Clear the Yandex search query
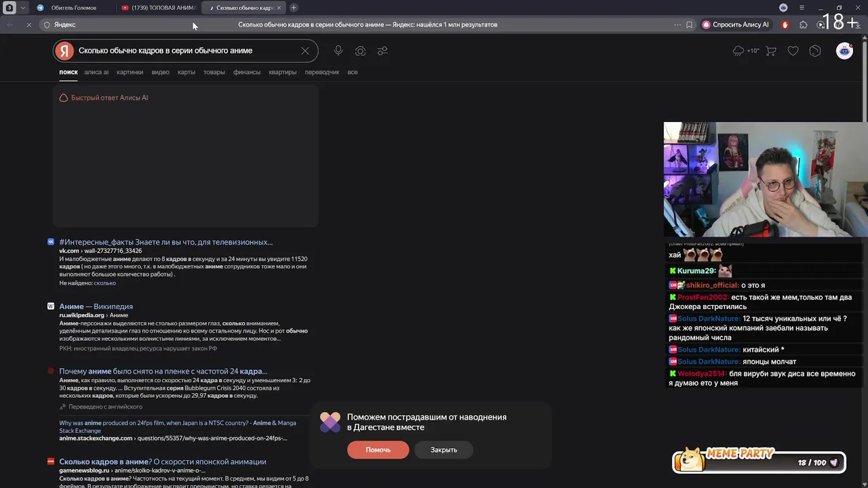868x488 pixels. coord(305,51)
